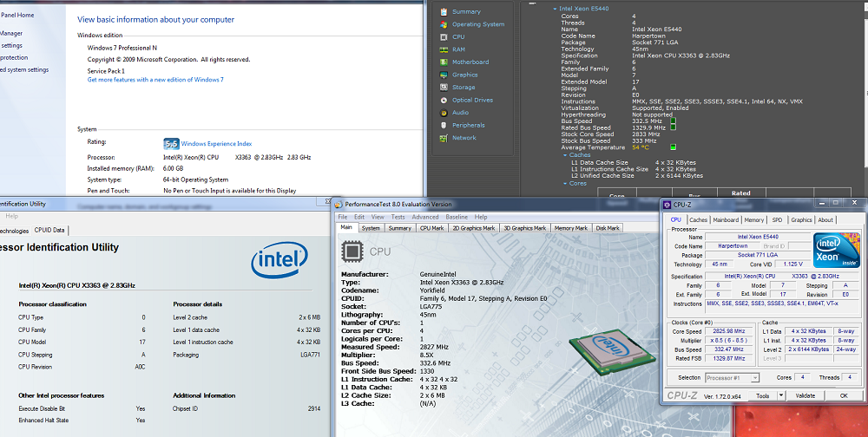The width and height of the screenshot is (868, 437).
Task: Select the CPUID Data tab in Intel utility
Action: 49,230
